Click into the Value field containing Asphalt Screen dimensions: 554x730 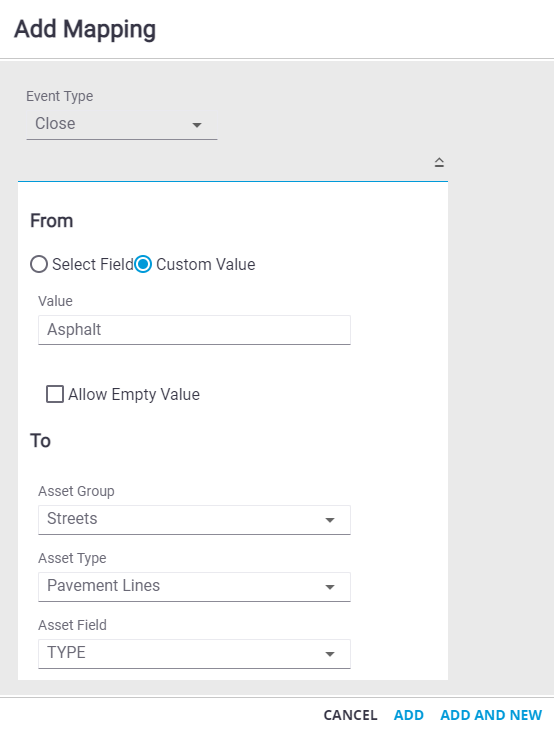(194, 330)
